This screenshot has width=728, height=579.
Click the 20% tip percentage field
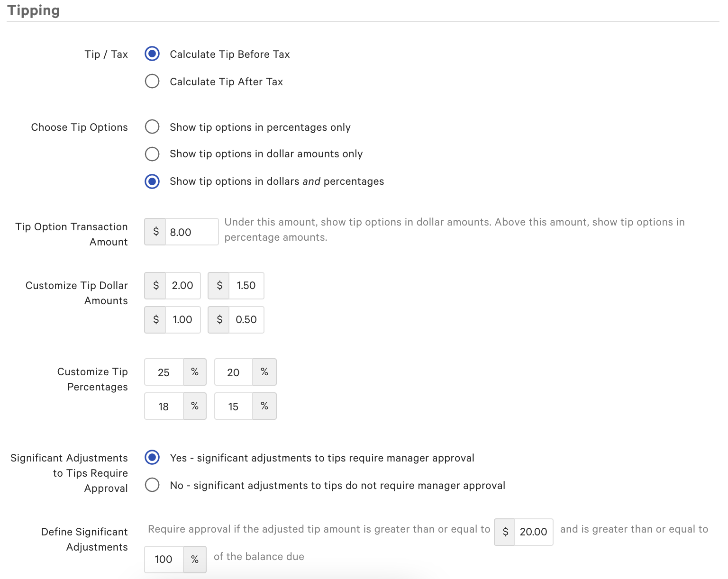tap(233, 372)
